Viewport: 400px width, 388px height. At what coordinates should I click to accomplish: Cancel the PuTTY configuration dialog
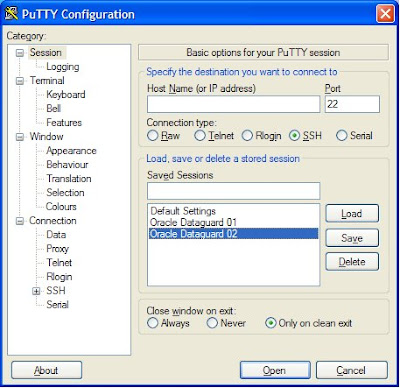tap(352, 370)
